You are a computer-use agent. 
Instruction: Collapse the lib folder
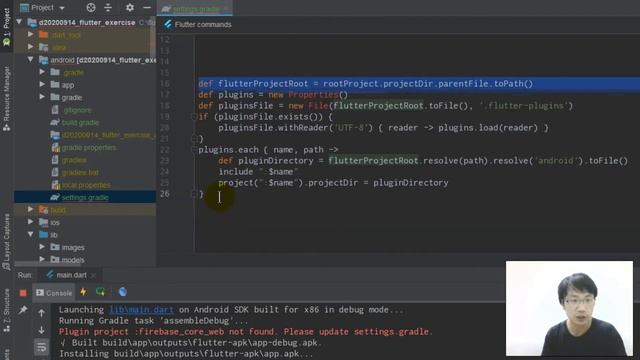[31, 234]
